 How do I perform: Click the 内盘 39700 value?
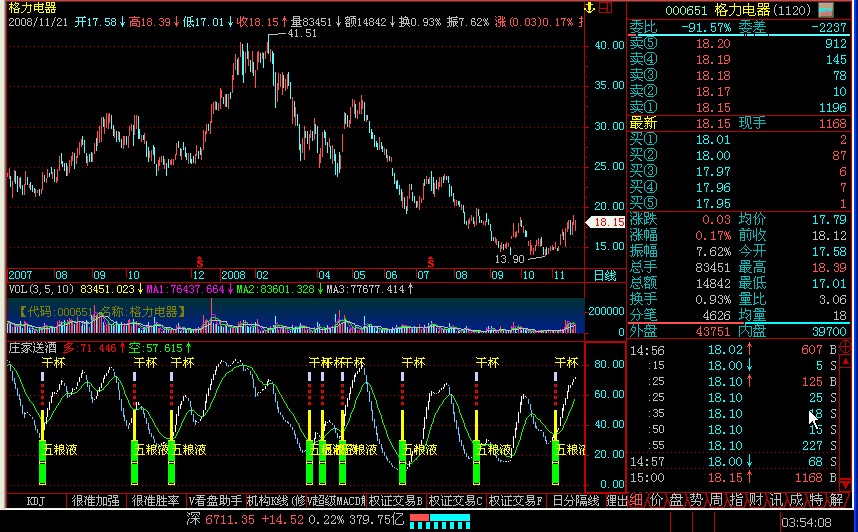830,332
